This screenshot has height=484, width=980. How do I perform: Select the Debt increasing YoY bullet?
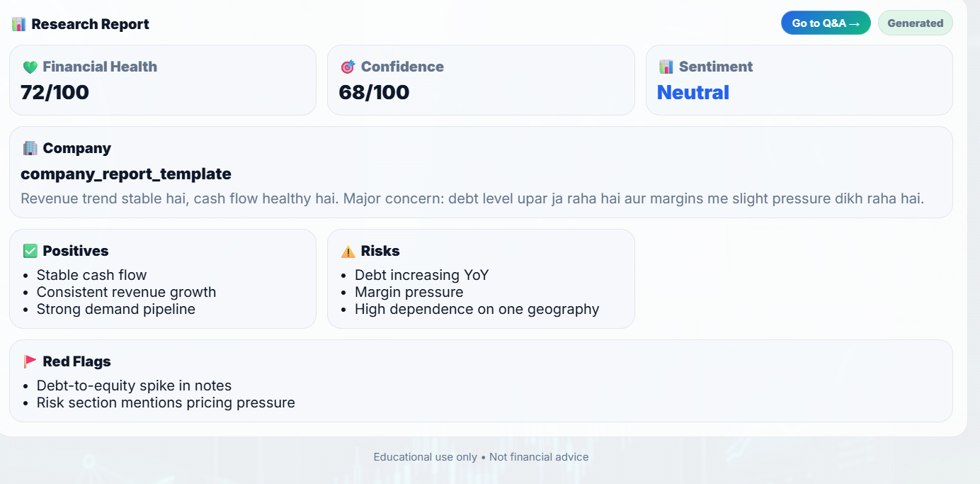point(421,275)
